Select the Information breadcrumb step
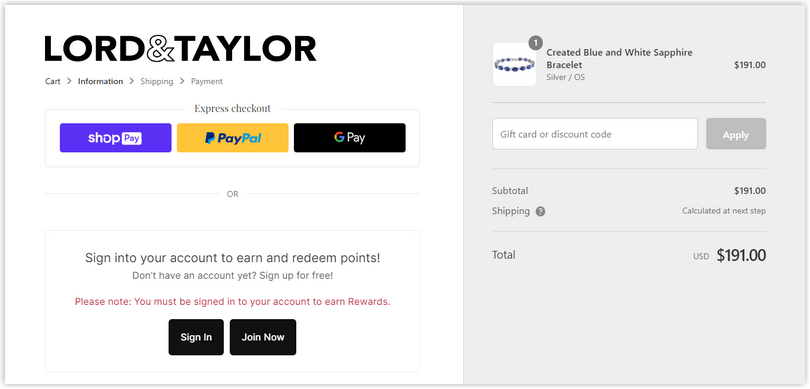Screen dimensions: 810x389 (100, 81)
